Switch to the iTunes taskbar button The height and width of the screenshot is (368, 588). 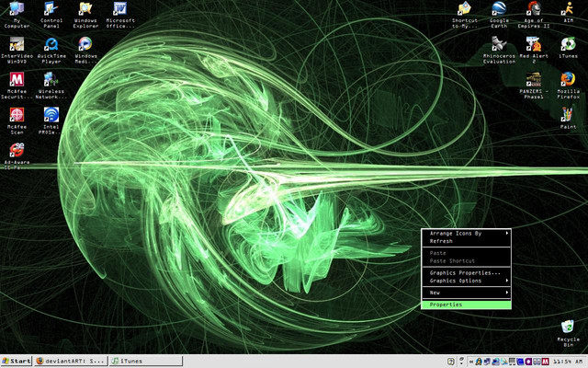click(147, 361)
